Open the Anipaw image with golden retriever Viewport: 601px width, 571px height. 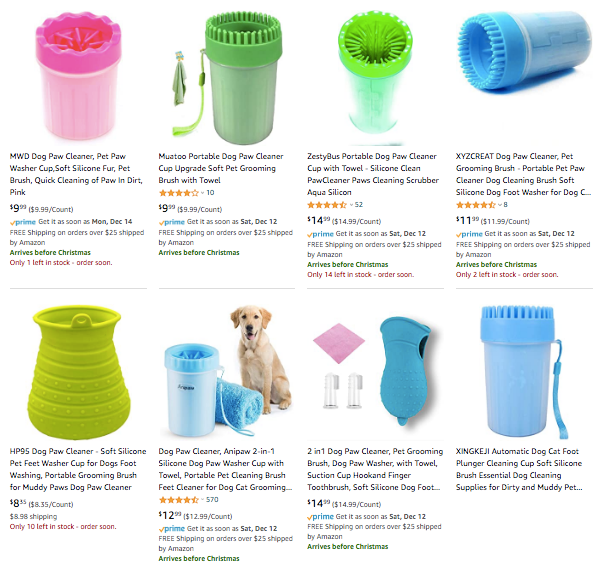click(x=227, y=371)
